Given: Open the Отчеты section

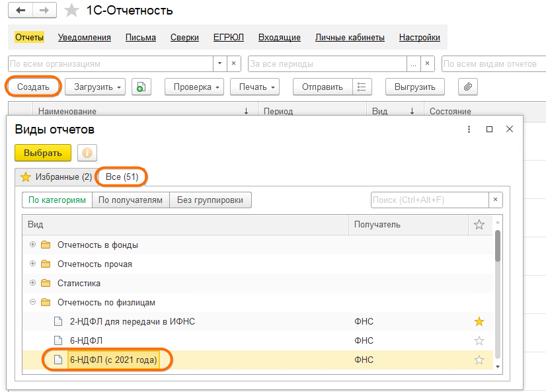Looking at the screenshot, I should [x=29, y=37].
